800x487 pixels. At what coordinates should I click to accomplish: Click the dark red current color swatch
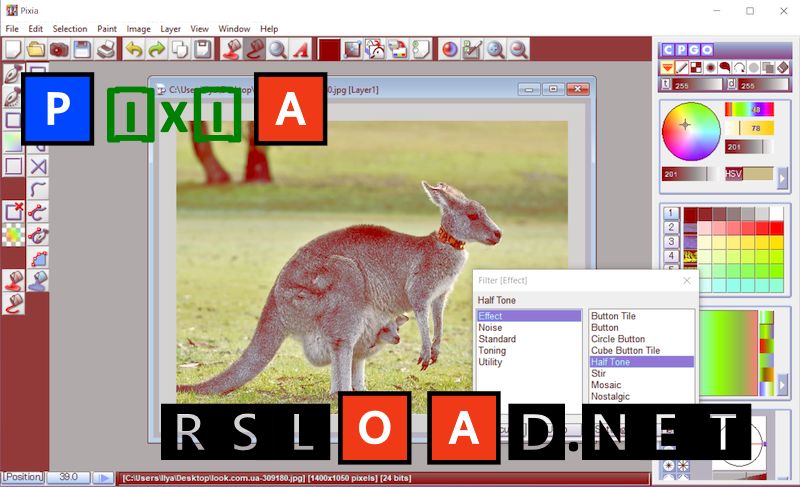point(329,49)
